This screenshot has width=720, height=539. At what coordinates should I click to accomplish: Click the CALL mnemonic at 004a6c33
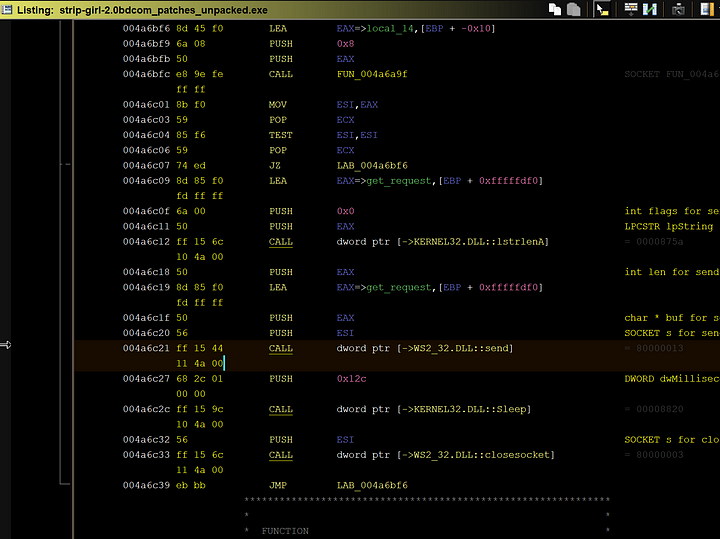281,455
